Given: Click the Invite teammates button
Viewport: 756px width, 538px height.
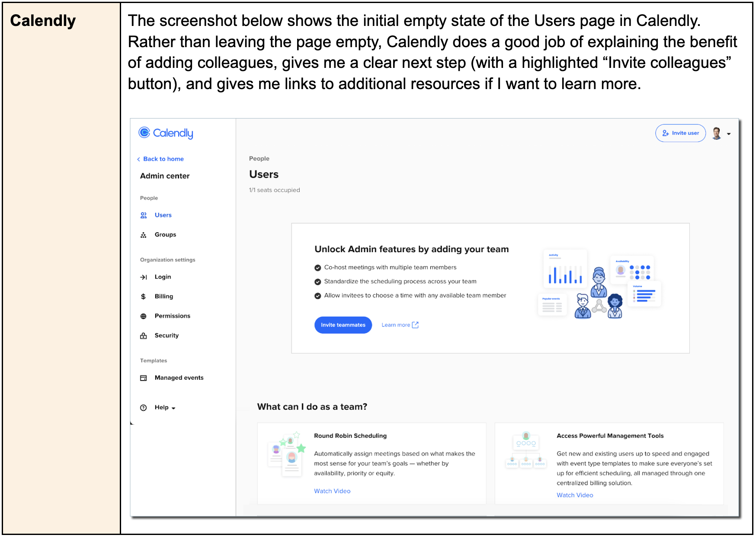Looking at the screenshot, I should [x=343, y=325].
